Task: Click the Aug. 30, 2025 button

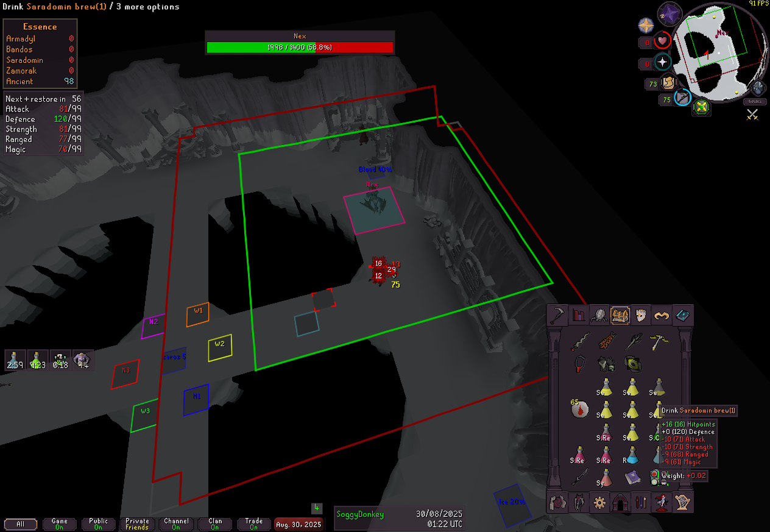Action: 298,524
